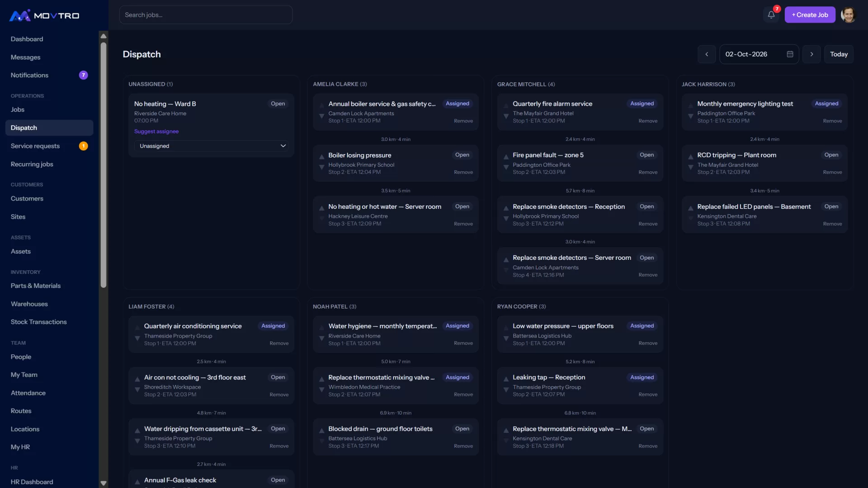
Task: Move Fire panel fault job down
Action: tap(506, 167)
